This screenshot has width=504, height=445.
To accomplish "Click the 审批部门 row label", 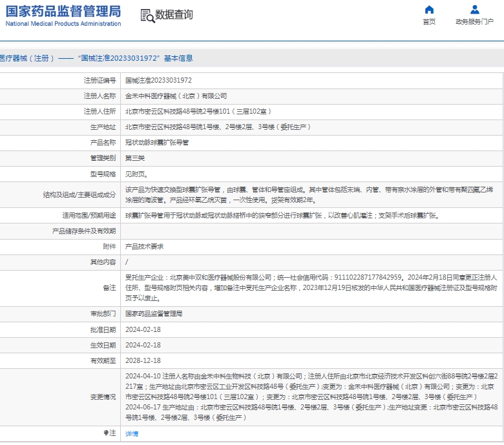I will coord(103,314).
